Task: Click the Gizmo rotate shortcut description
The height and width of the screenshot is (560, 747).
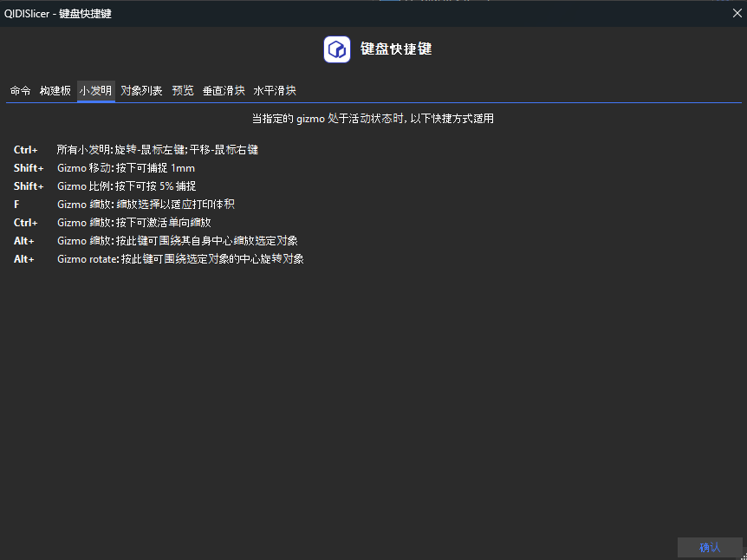Action: point(180,259)
